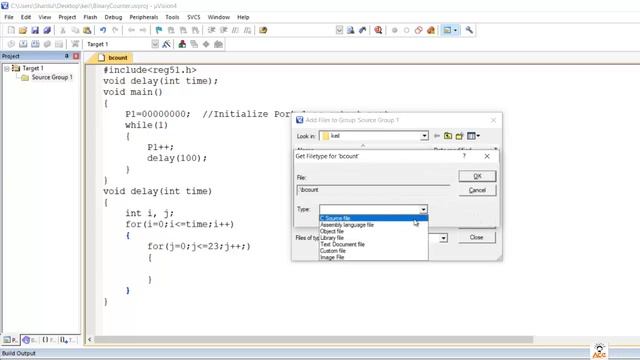Click the Paste clipboard icon
This screenshot has height=360, width=640.
click(x=87, y=30)
